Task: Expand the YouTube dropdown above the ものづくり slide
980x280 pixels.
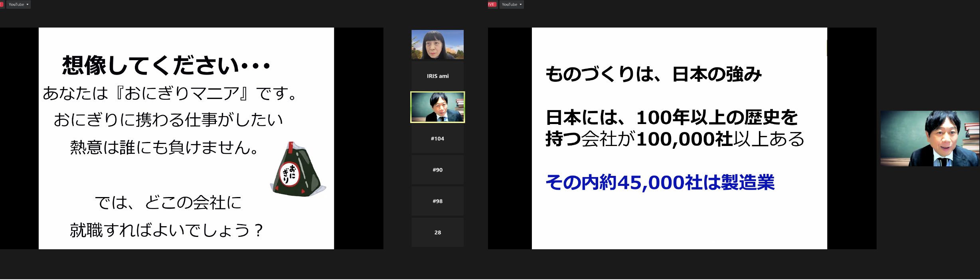Action: [x=512, y=4]
